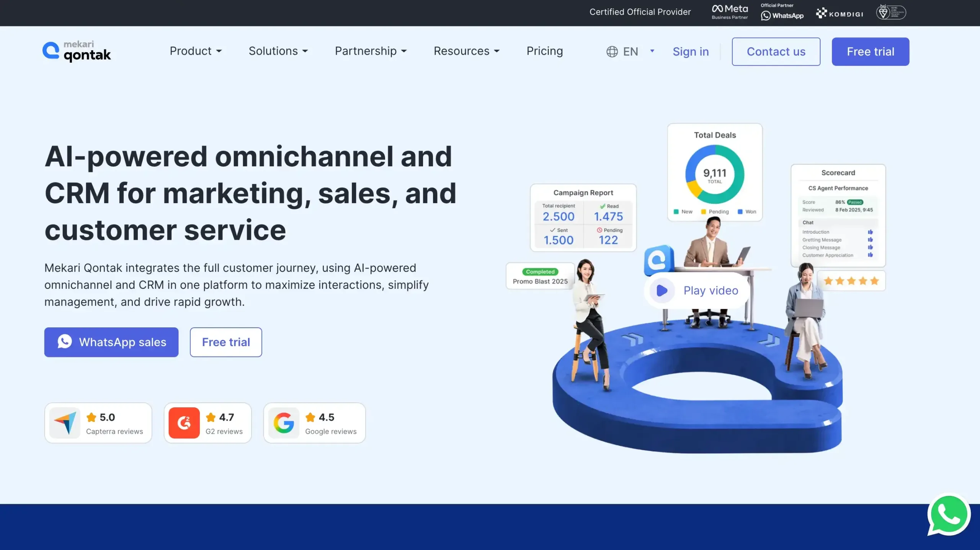Open the Partnership menu

coord(371,51)
